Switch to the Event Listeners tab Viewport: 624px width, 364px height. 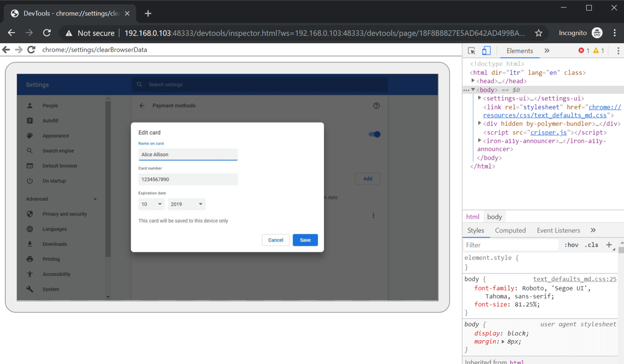click(558, 230)
